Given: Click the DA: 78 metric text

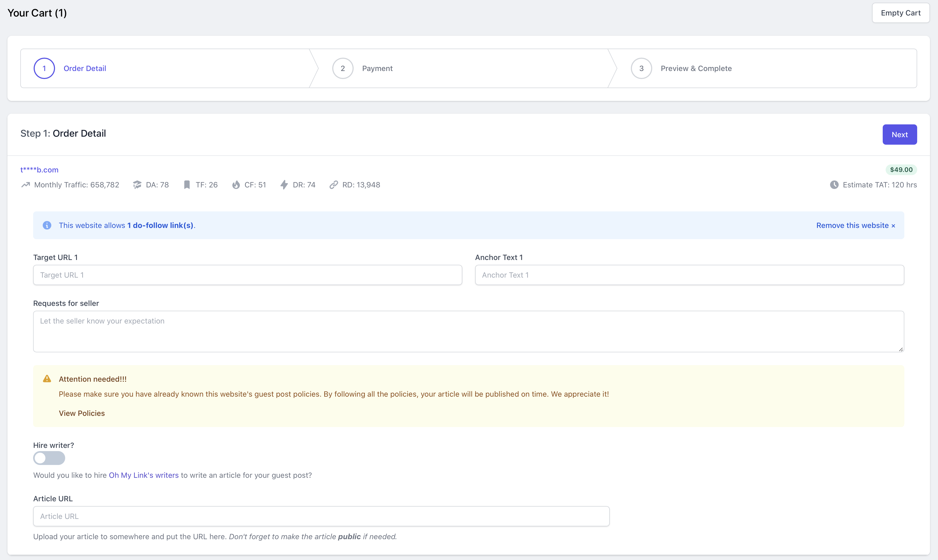Looking at the screenshot, I should tap(157, 185).
